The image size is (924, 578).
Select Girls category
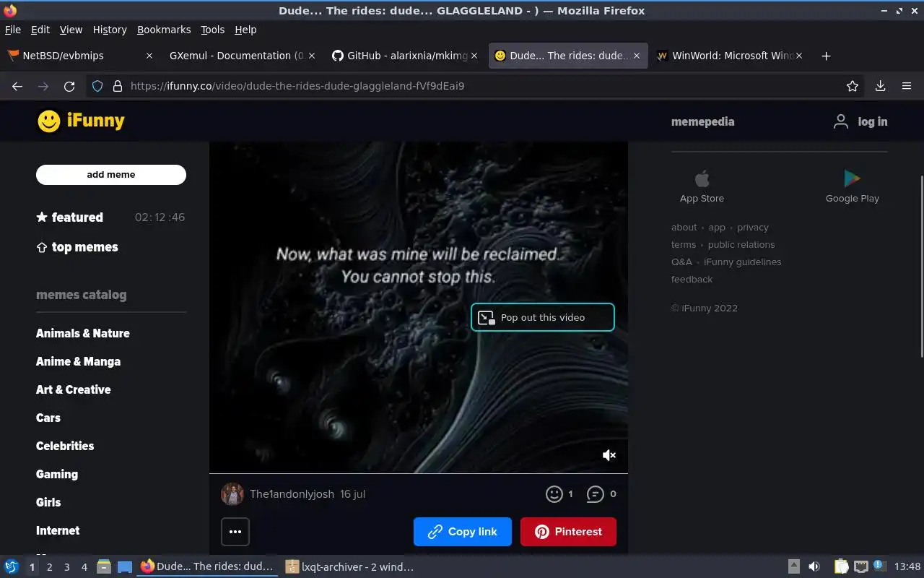click(48, 502)
